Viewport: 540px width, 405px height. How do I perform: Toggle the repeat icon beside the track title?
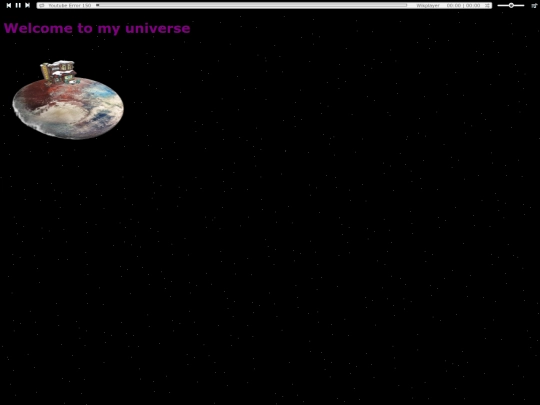pyautogui.click(x=42, y=6)
